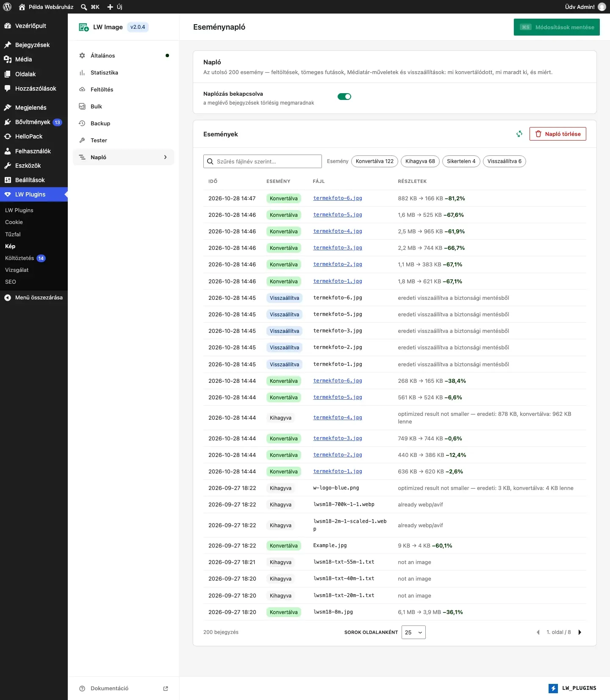Screen dimensions: 610x700
Task: Open Beállítások in the admin sidebar
Action: pyautogui.click(x=34, y=180)
